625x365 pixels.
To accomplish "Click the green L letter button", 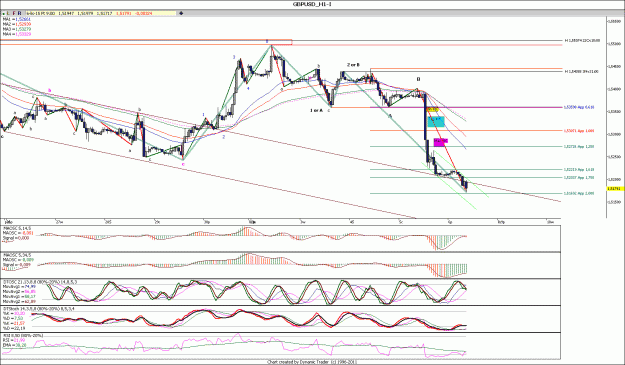I will pos(9,13).
